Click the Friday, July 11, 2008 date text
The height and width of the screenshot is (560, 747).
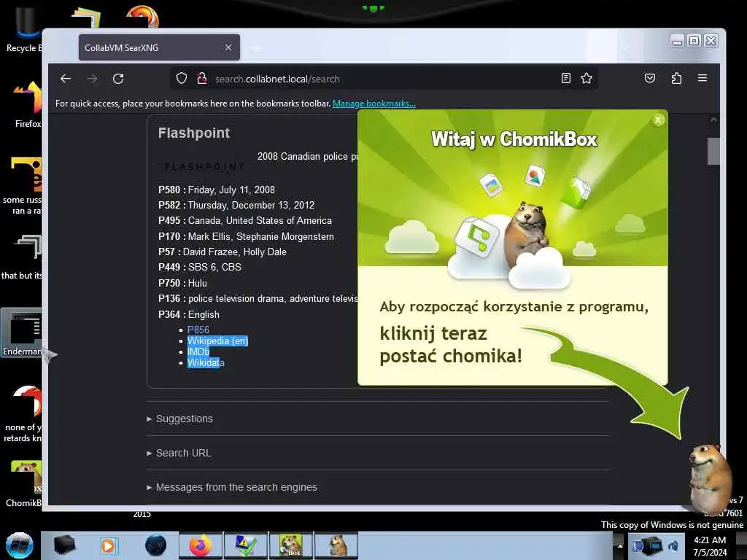(x=231, y=190)
